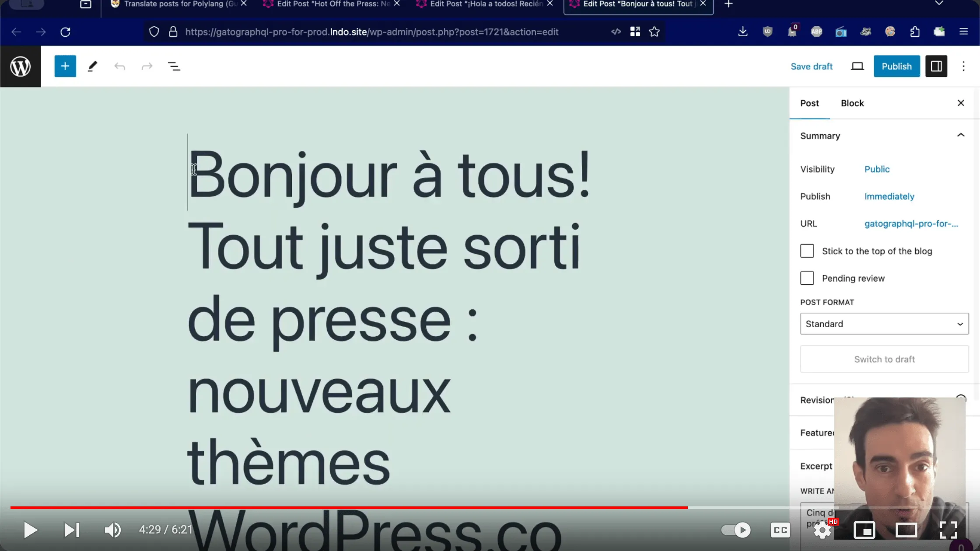The height and width of the screenshot is (551, 980).
Task: Click the play button on video
Action: [x=30, y=530]
